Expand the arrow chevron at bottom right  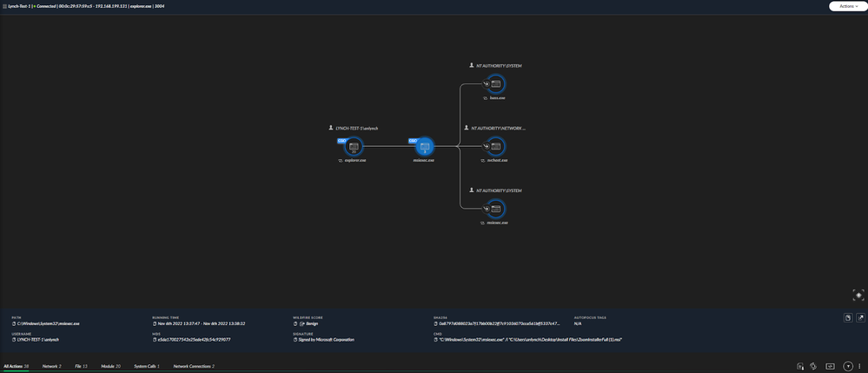(x=860, y=366)
